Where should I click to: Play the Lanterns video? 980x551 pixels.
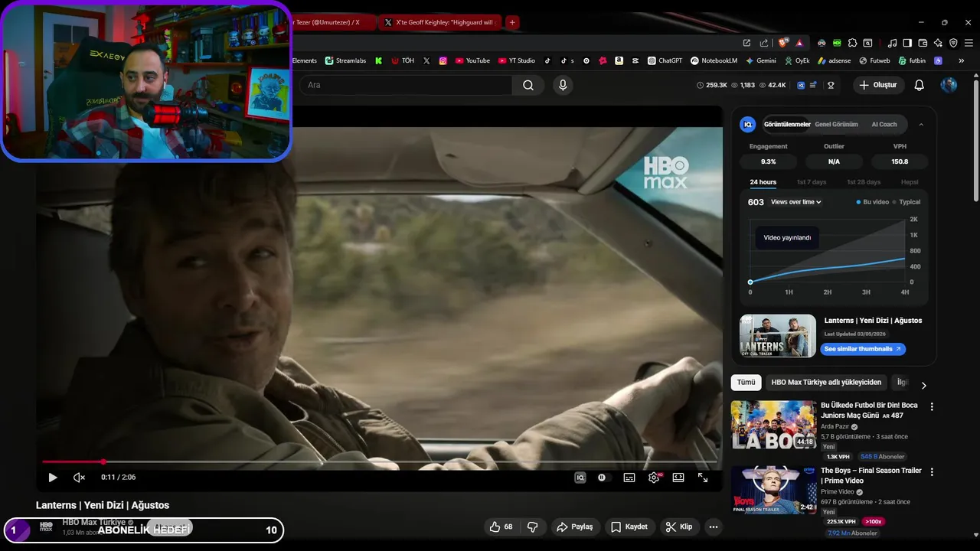coord(53,478)
